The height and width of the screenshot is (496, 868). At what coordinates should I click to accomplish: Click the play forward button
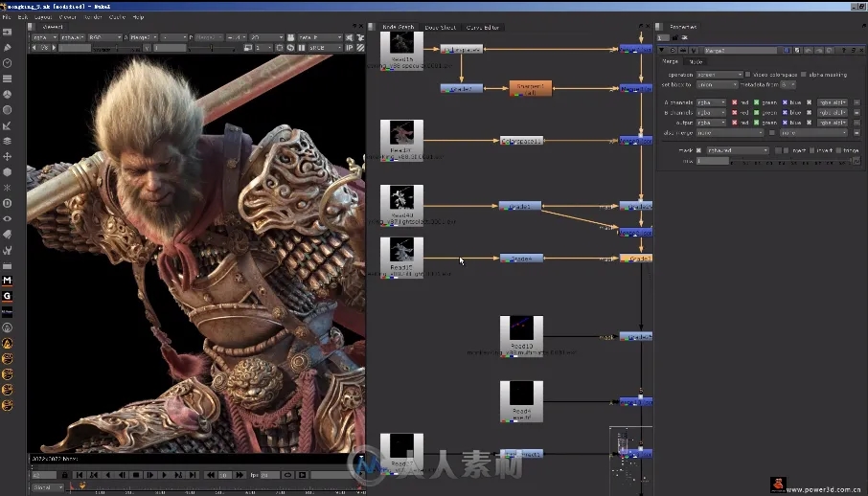tap(164, 475)
